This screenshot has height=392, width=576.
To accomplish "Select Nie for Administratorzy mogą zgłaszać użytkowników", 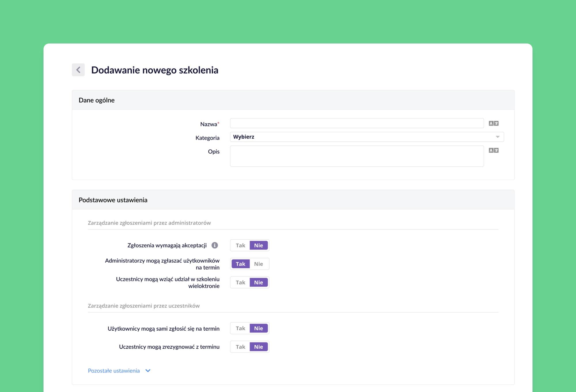I will (x=259, y=264).
